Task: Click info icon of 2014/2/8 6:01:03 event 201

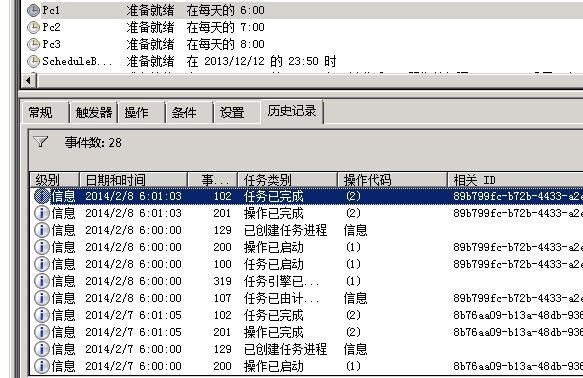Action: [x=41, y=213]
